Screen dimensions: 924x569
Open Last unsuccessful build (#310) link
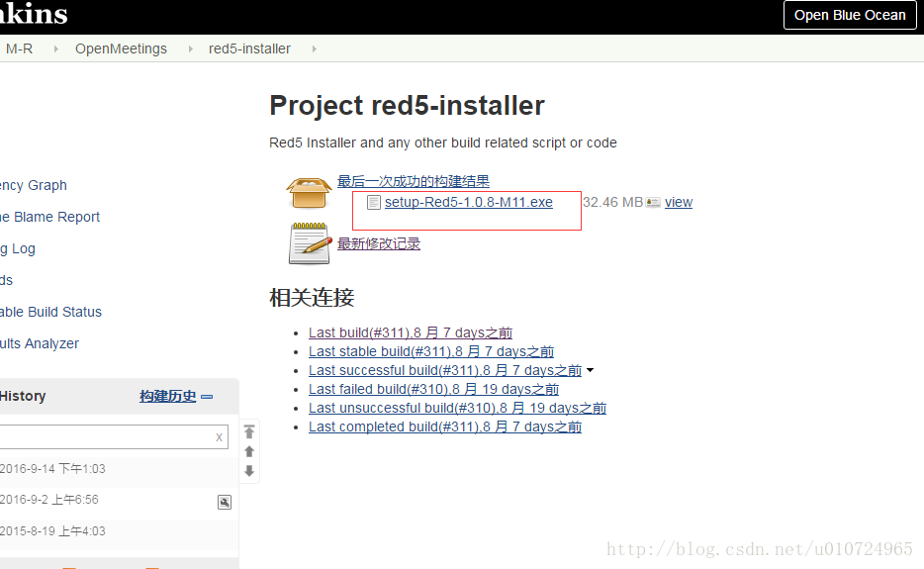457,408
